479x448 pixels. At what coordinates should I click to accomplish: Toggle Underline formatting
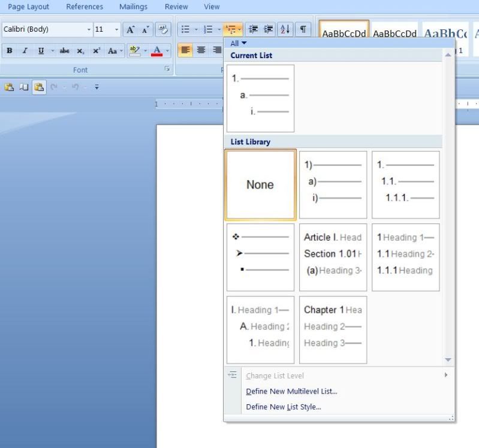click(41, 51)
